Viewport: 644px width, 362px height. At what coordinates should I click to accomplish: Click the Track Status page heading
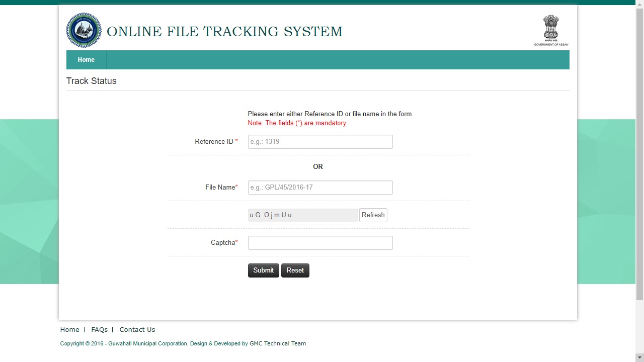point(91,81)
